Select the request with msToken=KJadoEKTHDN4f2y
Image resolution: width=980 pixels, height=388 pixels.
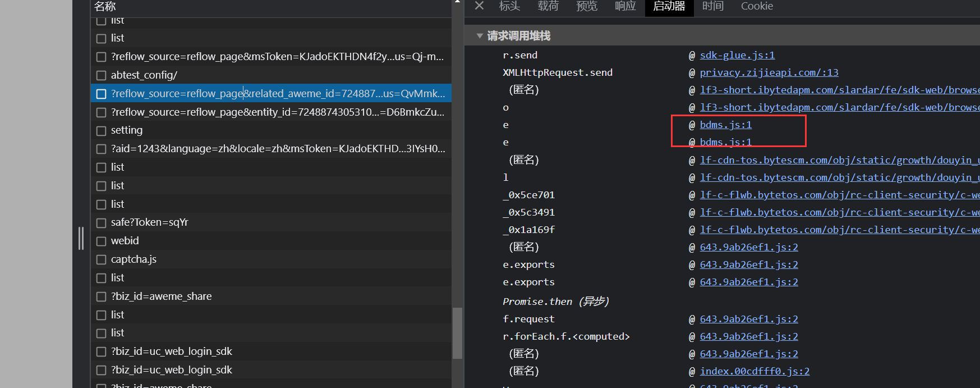(271, 57)
